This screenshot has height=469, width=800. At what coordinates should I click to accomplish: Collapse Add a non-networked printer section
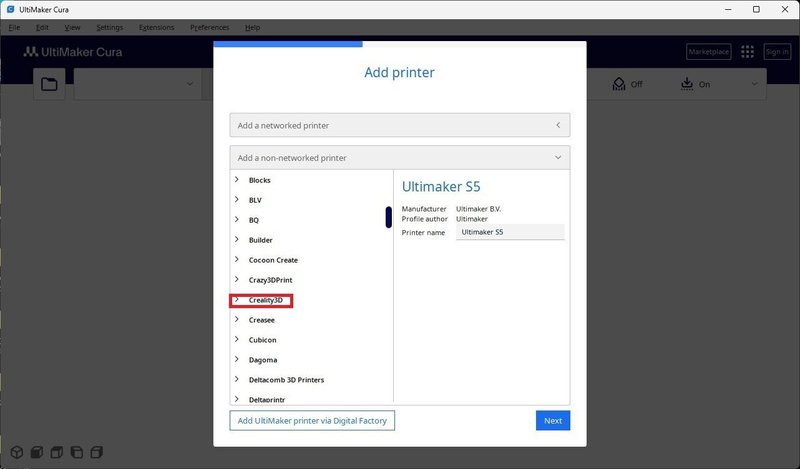click(x=399, y=158)
